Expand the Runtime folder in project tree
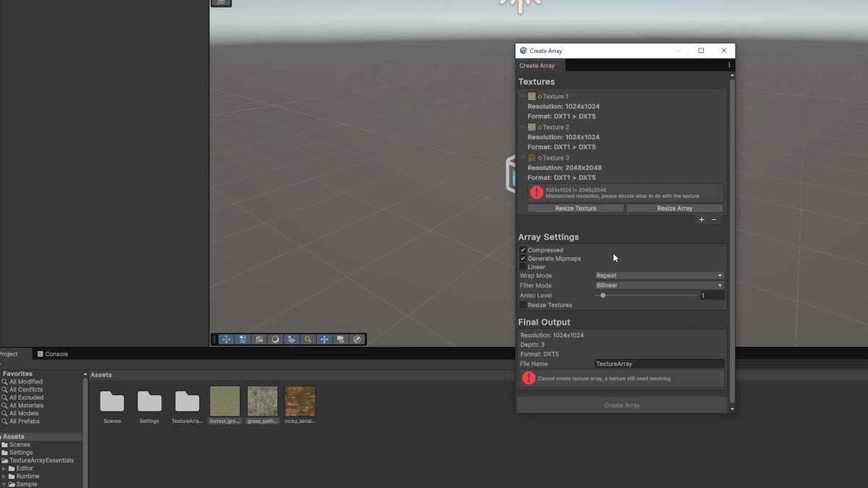 4,476
